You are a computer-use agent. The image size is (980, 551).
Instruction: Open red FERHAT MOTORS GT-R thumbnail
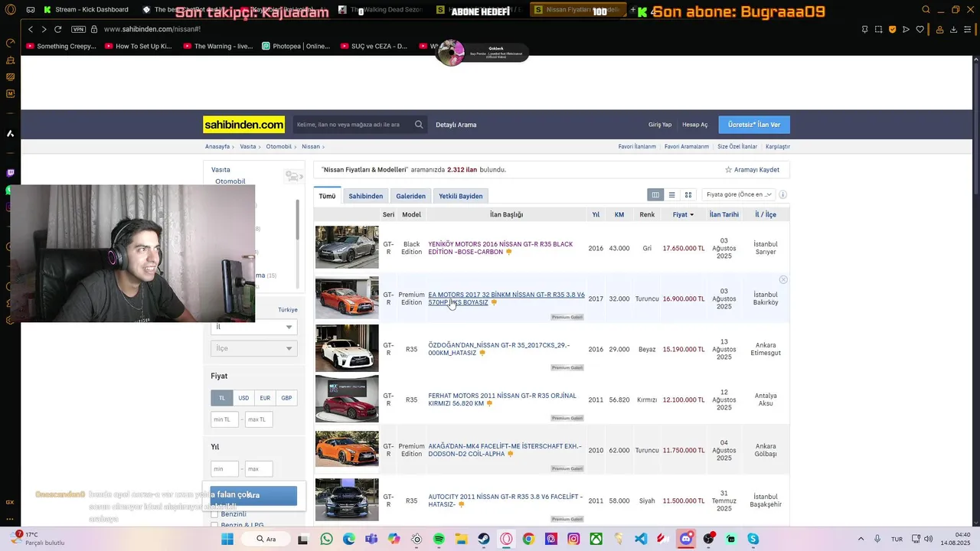(347, 399)
